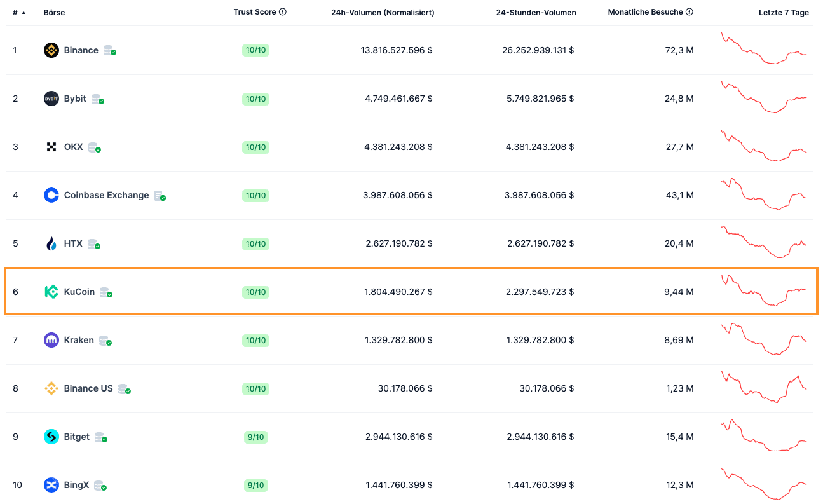Open Coinbase Exchange's 7-day sparkline chart
The height and width of the screenshot is (504, 823).
[764, 194]
